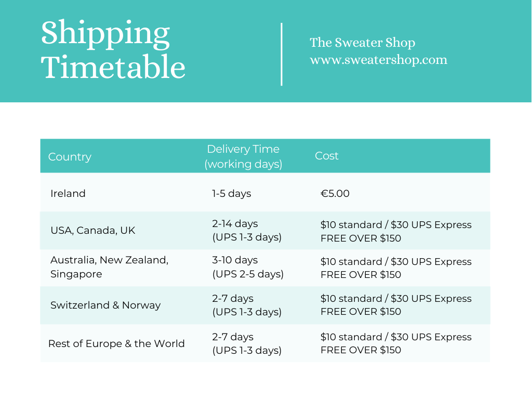Image resolution: width=532 pixels, height=399 pixels.
Task: Select the Delivery Time column header
Action: [243, 156]
